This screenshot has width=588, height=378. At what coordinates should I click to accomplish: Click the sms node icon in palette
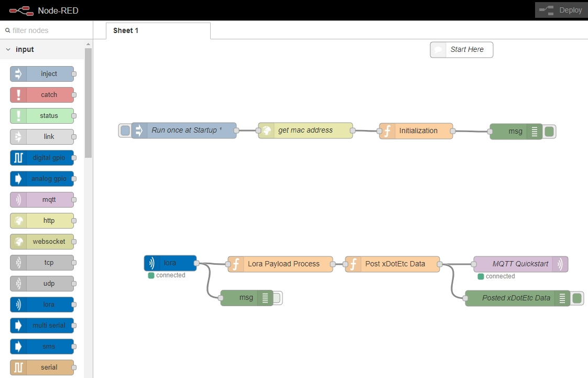click(18, 347)
